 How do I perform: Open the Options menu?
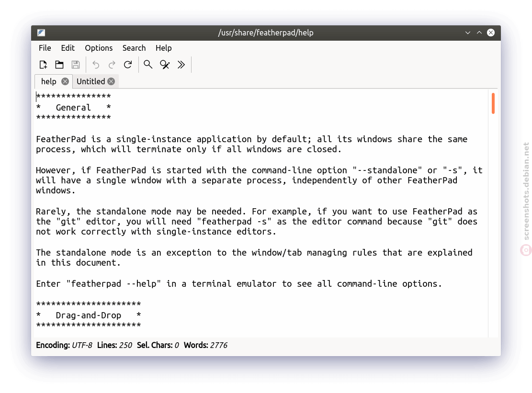coord(99,48)
